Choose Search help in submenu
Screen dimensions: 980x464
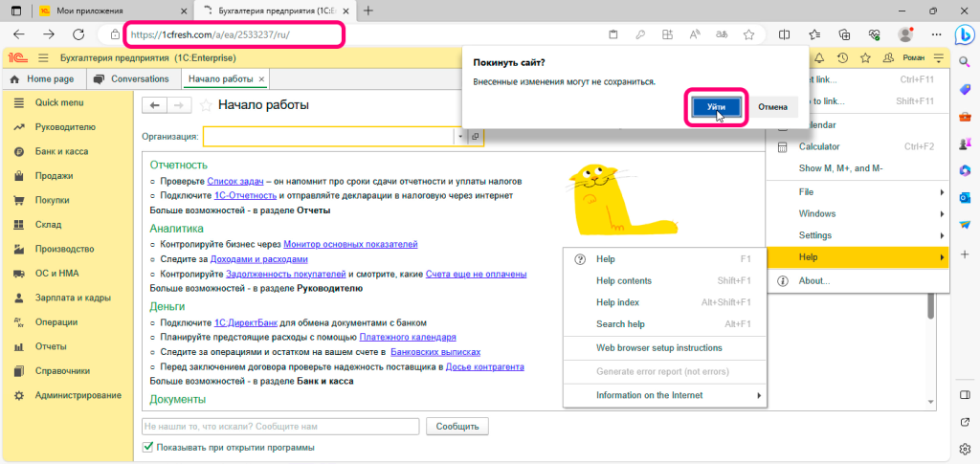point(665,324)
